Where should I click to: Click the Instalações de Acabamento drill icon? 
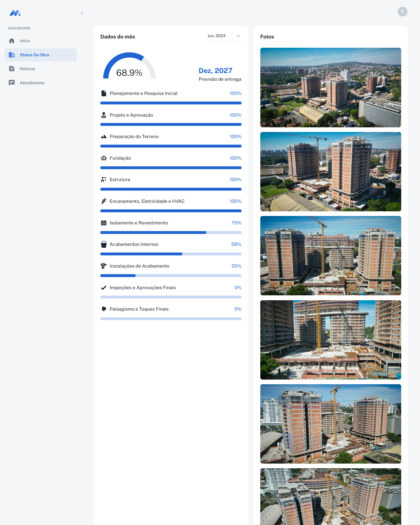[x=104, y=266]
